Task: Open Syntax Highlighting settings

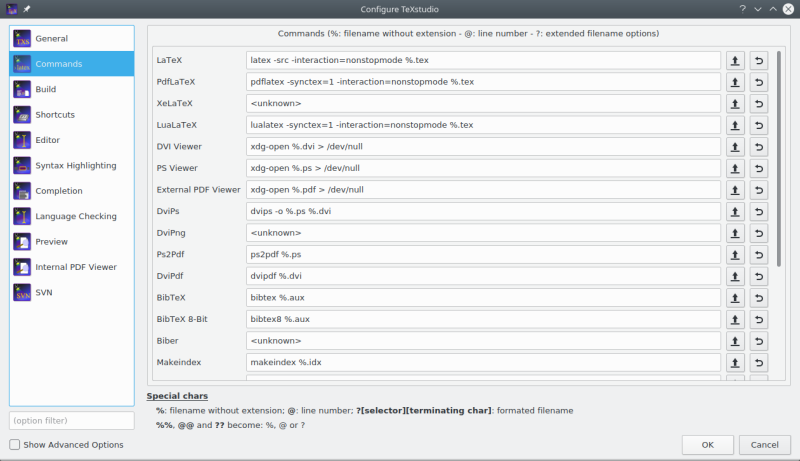Action: click(72, 165)
